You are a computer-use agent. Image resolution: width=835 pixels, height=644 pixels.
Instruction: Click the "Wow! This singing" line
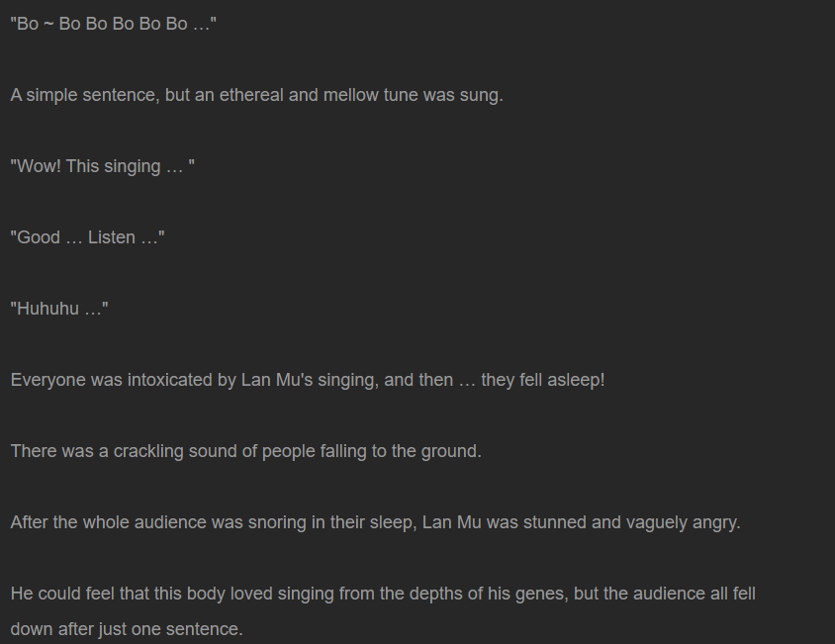[x=102, y=166]
